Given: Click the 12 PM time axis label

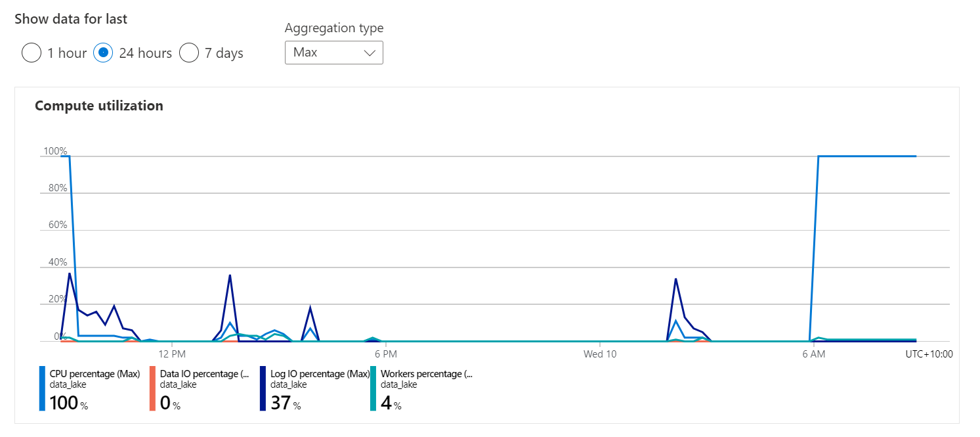Looking at the screenshot, I should pos(171,354).
